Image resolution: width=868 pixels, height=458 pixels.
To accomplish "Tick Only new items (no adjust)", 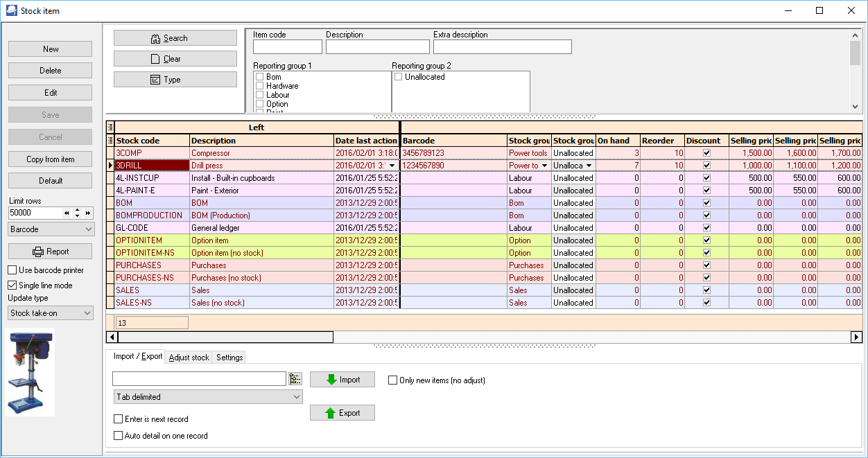I will point(393,380).
